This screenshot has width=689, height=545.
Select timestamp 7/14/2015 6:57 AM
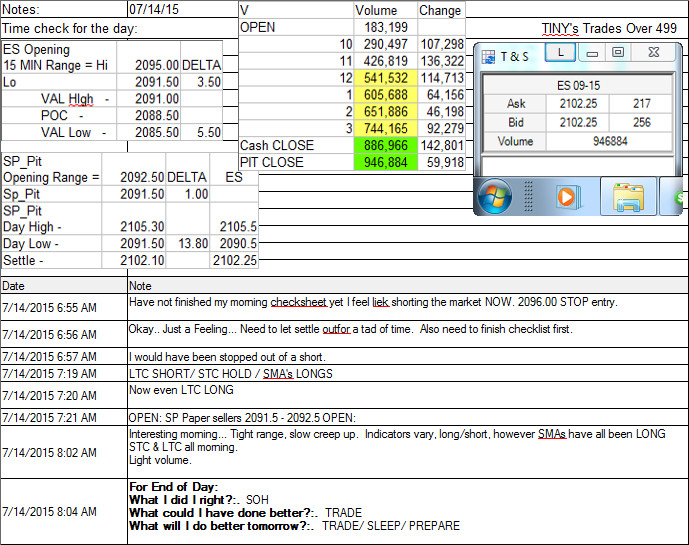[x=64, y=356]
